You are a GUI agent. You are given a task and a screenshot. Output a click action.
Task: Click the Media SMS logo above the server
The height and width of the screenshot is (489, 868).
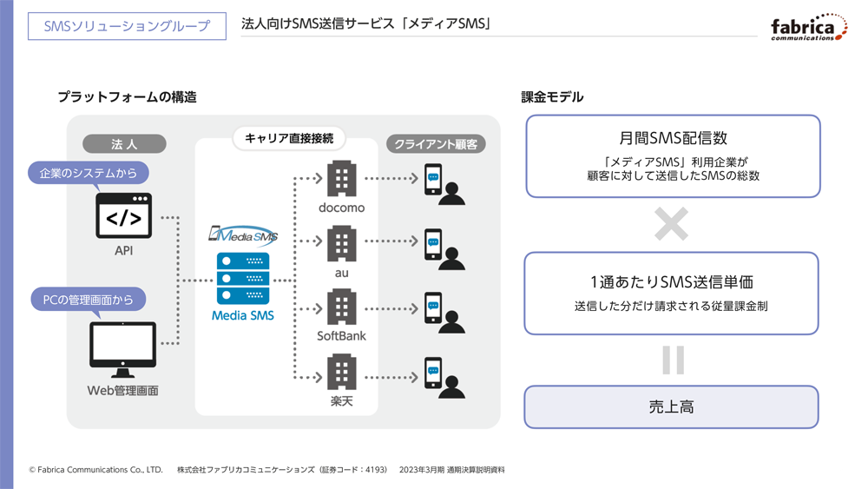pyautogui.click(x=243, y=235)
